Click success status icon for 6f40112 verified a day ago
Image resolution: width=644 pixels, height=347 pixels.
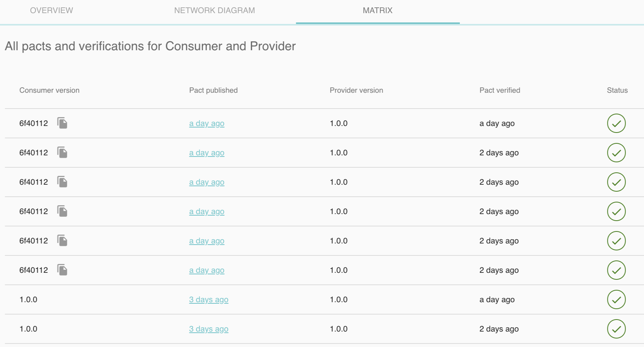click(x=616, y=123)
